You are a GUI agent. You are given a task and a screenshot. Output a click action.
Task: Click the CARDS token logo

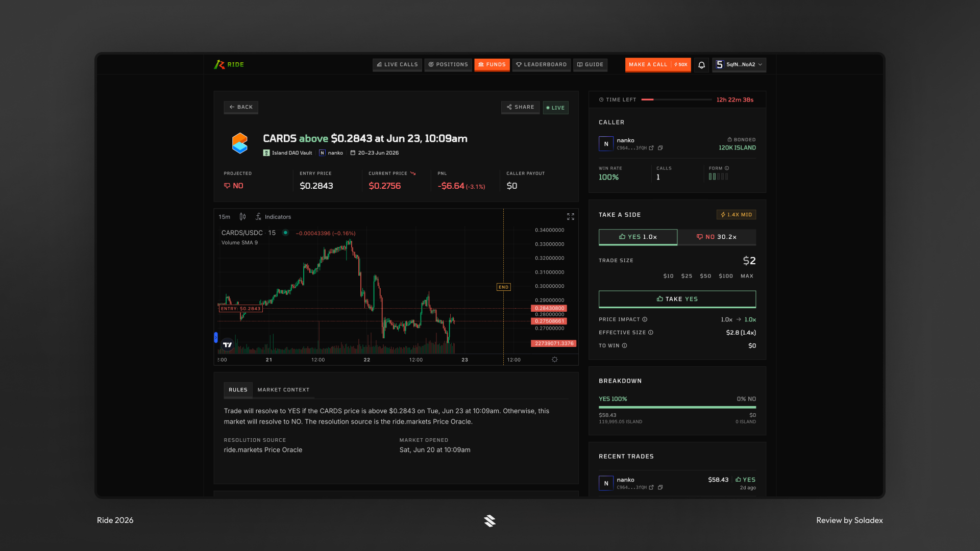coord(240,143)
